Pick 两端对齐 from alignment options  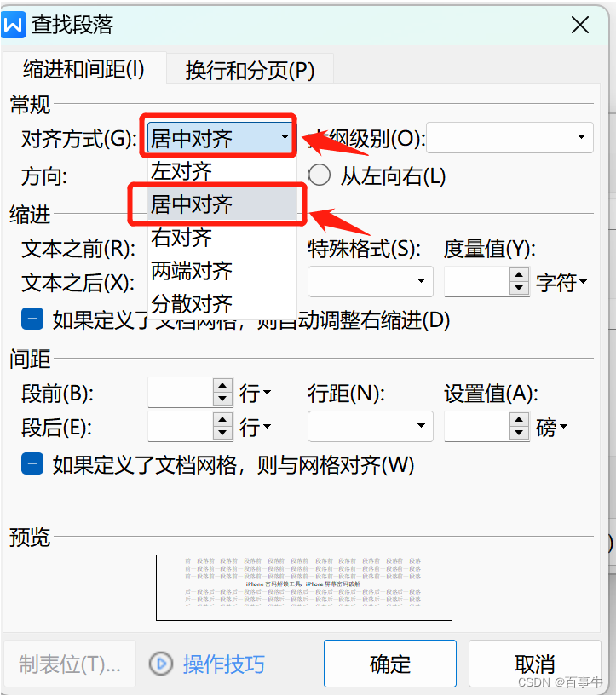(222, 271)
